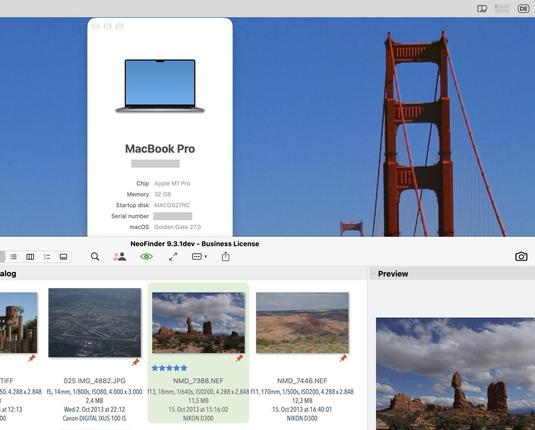Click the input language DE menu bar icon

click(523, 9)
